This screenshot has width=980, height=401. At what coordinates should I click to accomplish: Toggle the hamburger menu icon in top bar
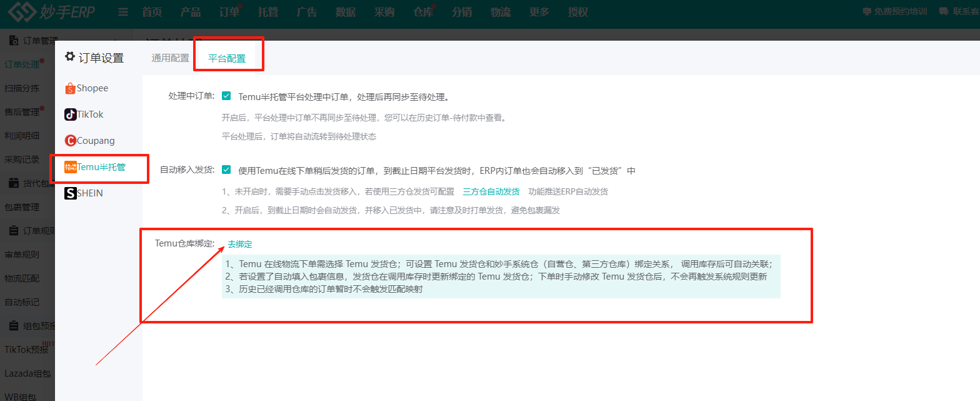coord(123,13)
